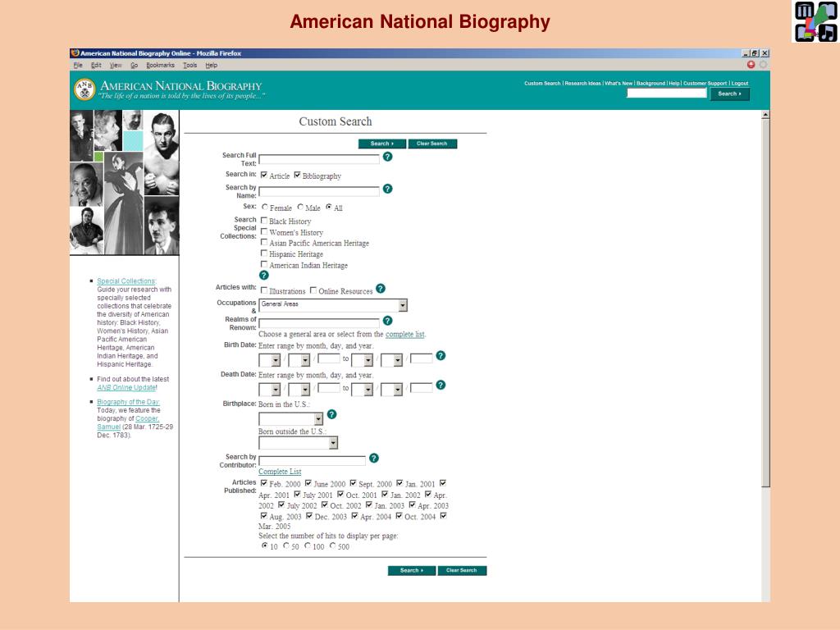Click help icon next to Online Resources
Image resolution: width=840 pixels, height=630 pixels.
coord(381,288)
